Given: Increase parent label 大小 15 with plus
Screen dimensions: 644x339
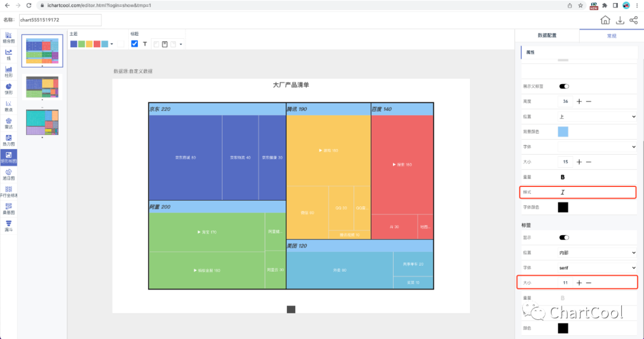Looking at the screenshot, I should tap(579, 162).
